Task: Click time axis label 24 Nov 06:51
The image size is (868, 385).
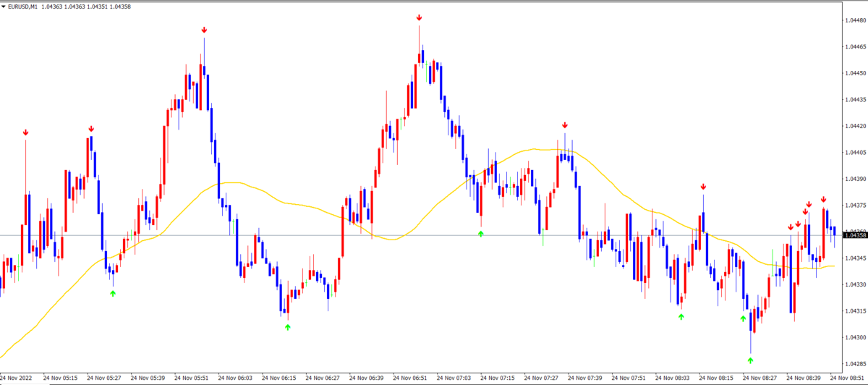Action: tap(410, 378)
